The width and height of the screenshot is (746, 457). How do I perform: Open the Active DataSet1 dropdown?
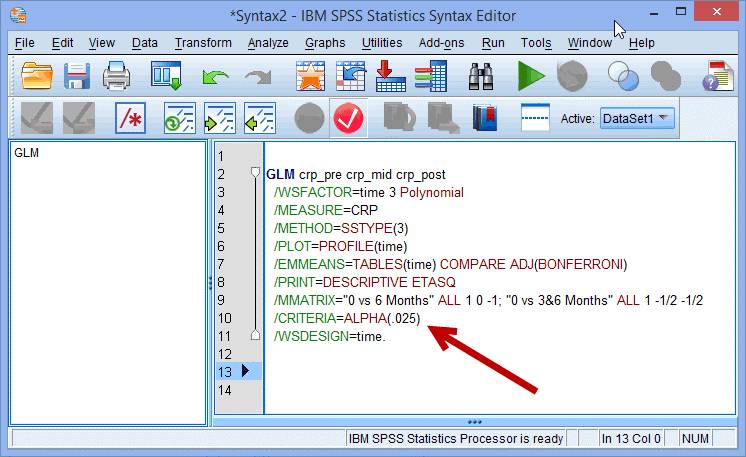637,118
